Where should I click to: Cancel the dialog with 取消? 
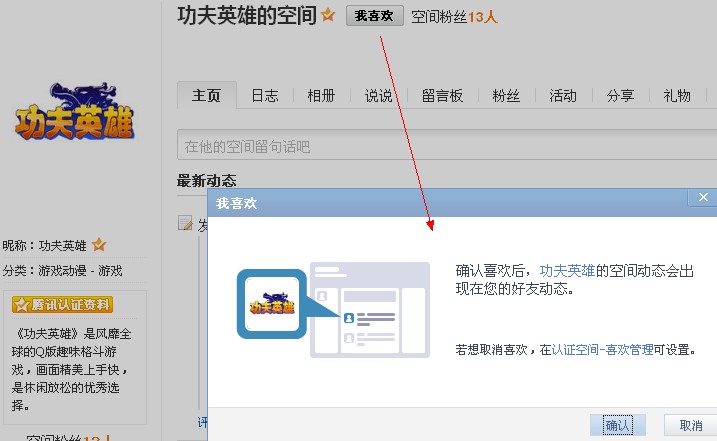coord(690,425)
